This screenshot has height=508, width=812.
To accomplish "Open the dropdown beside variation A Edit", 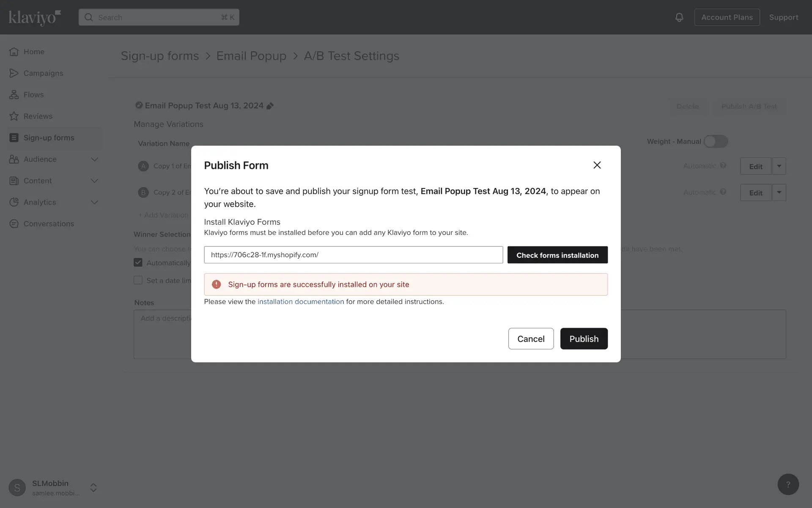I will pyautogui.click(x=779, y=166).
